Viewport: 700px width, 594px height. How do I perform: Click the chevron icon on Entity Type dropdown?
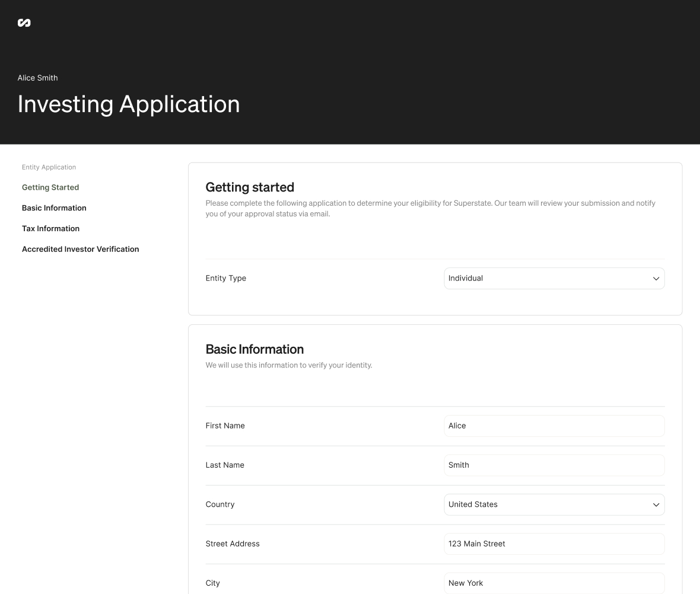pos(656,278)
